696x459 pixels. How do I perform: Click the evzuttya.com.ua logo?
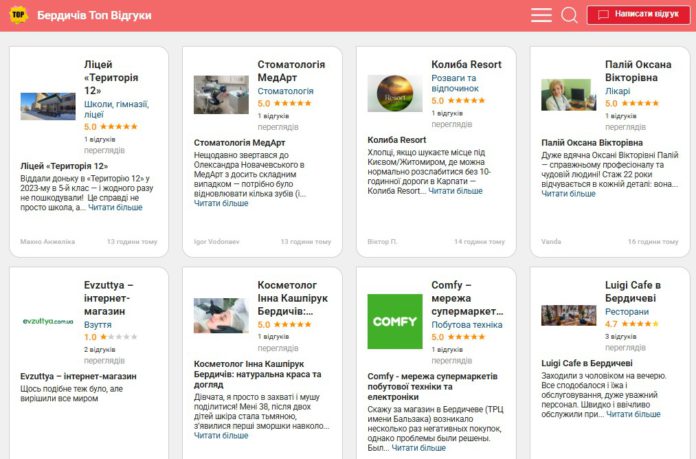point(48,321)
